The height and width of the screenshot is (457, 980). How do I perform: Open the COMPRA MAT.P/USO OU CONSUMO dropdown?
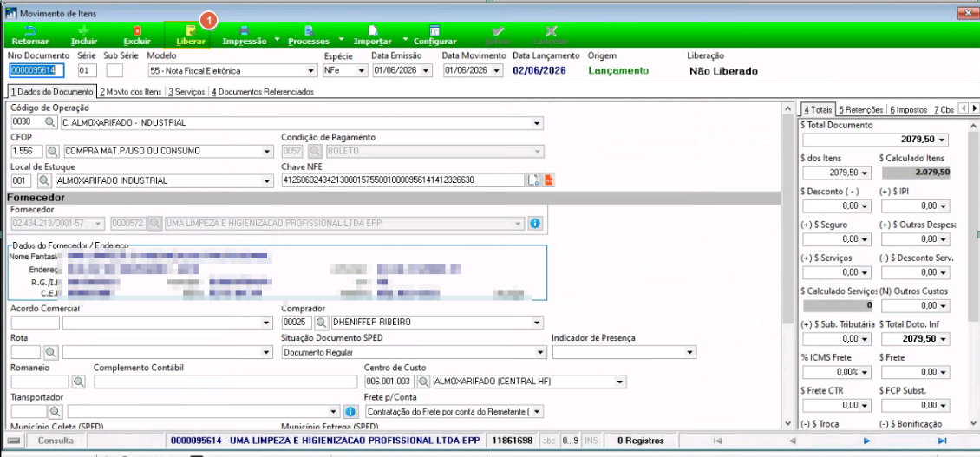[267, 151]
